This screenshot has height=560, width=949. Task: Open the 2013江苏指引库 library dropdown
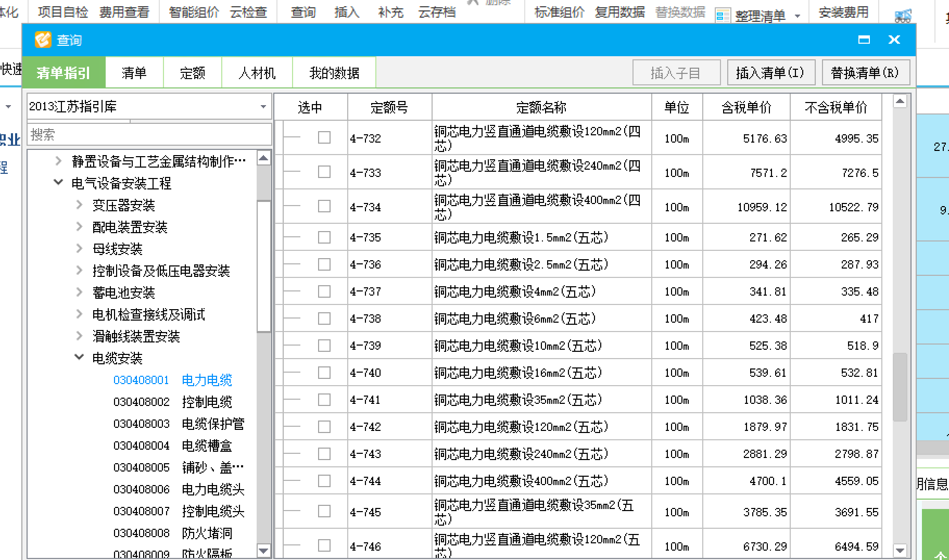click(263, 107)
